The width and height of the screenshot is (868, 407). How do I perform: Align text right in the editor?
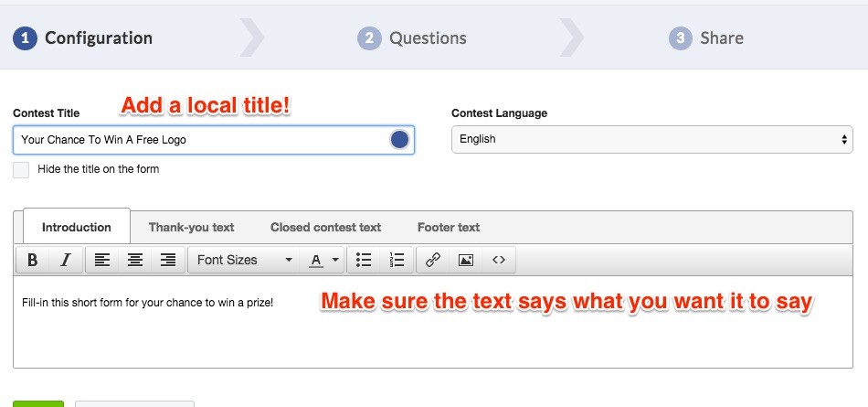(x=168, y=260)
